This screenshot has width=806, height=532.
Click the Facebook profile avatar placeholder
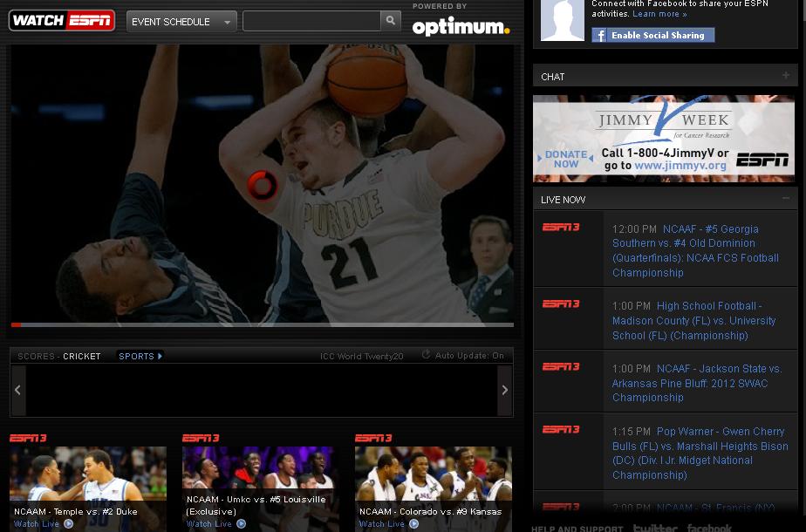click(563, 21)
